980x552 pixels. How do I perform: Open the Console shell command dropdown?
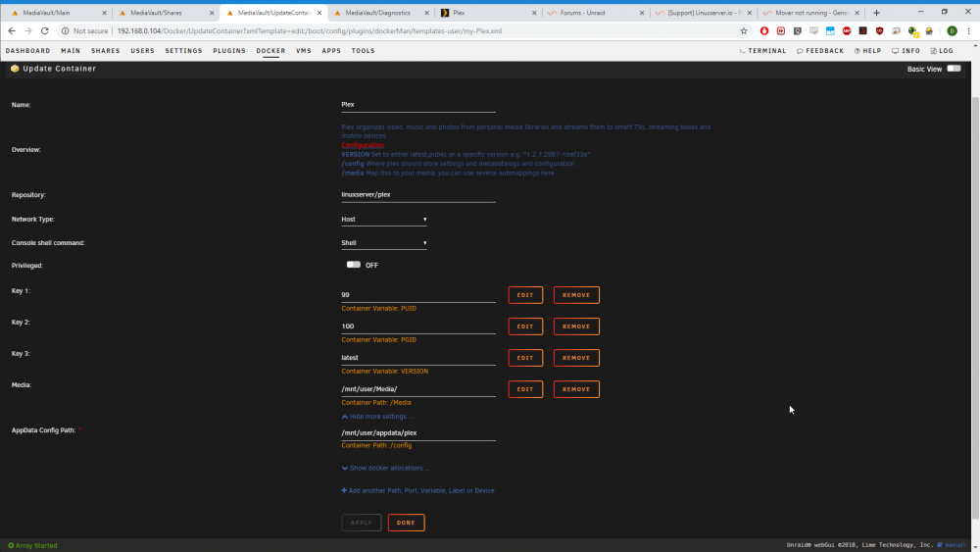click(384, 242)
